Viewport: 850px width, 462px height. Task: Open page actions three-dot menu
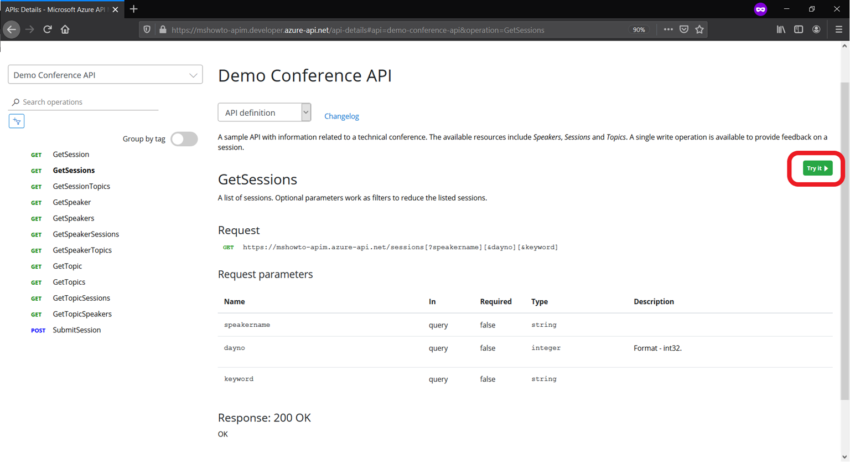(665, 29)
